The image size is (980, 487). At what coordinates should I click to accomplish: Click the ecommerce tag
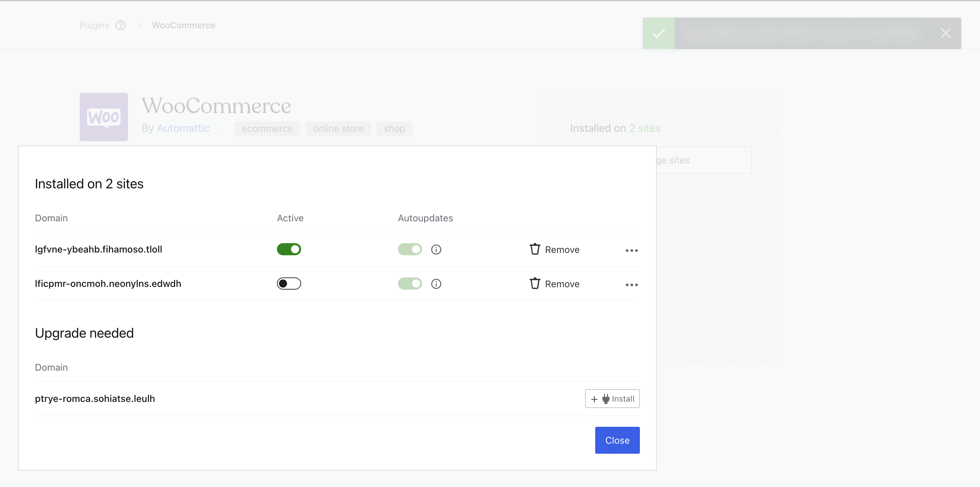(267, 129)
